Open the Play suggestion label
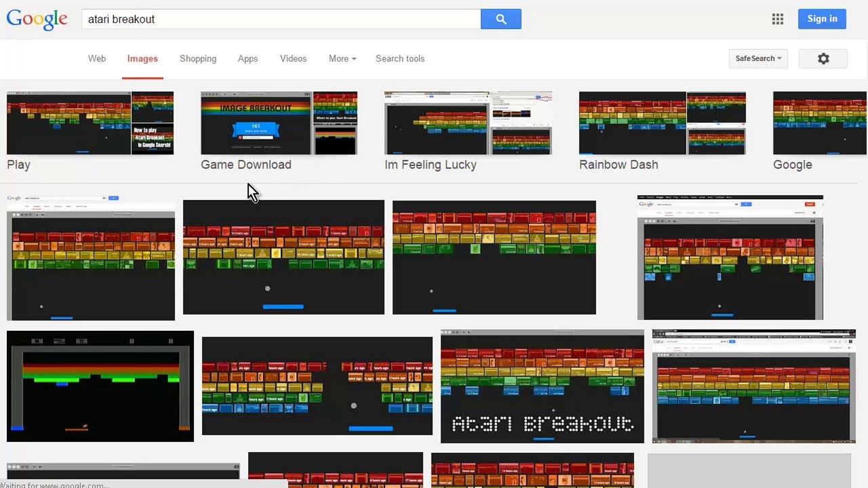This screenshot has height=488, width=868. pos(18,165)
